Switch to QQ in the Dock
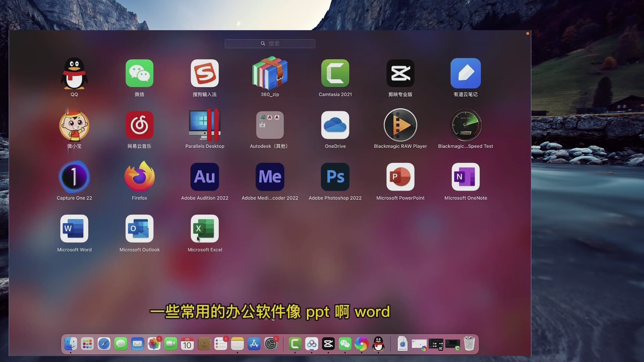Viewport: 644px width, 362px height. (x=378, y=344)
